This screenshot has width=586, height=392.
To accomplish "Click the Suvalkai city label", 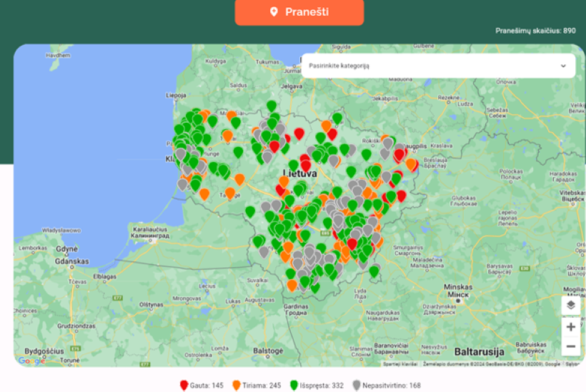I will (257, 280).
